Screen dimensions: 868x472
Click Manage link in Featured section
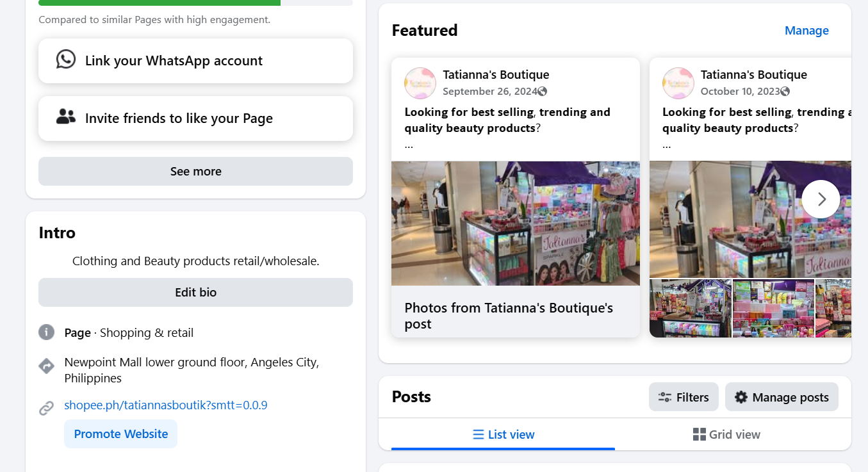(807, 31)
